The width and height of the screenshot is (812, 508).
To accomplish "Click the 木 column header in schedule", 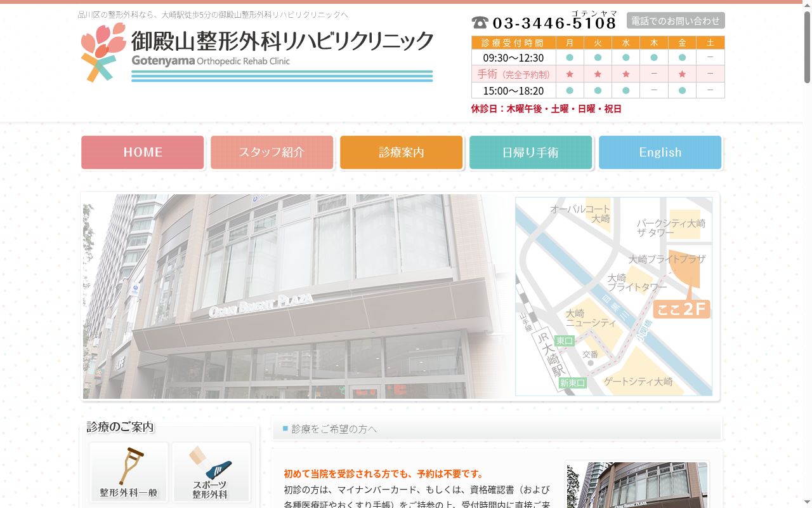I will coord(654,43).
